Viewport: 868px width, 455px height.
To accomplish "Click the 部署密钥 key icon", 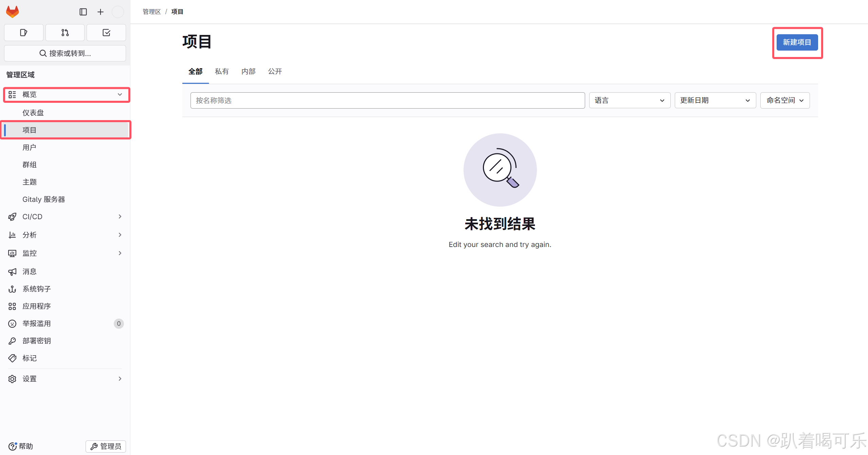I will [x=12, y=341].
